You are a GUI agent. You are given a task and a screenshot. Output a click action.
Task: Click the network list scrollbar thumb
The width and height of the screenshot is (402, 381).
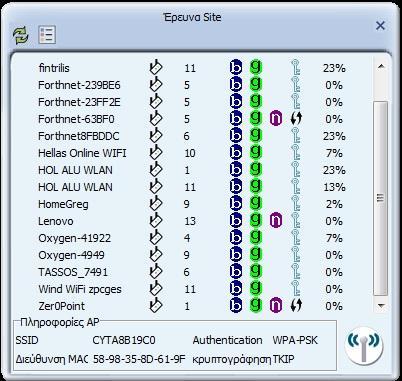click(380, 198)
